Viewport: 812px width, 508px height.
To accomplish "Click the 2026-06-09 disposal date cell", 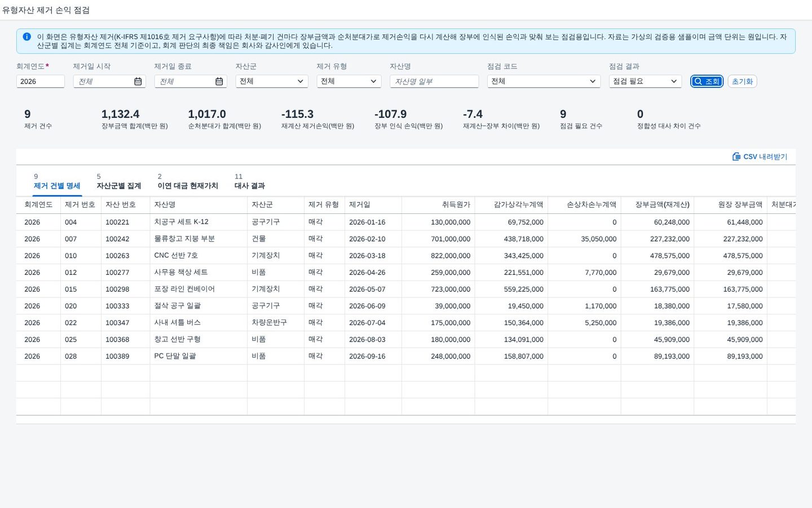I will 373,306.
